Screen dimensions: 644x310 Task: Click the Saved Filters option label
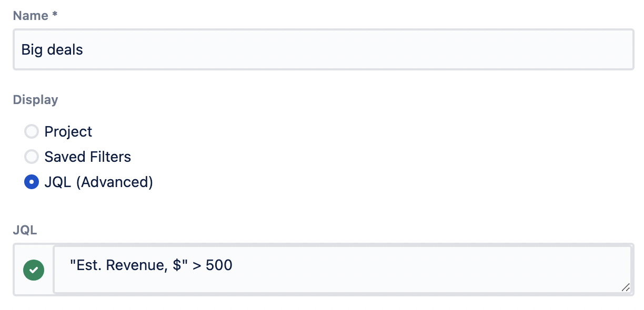click(88, 157)
